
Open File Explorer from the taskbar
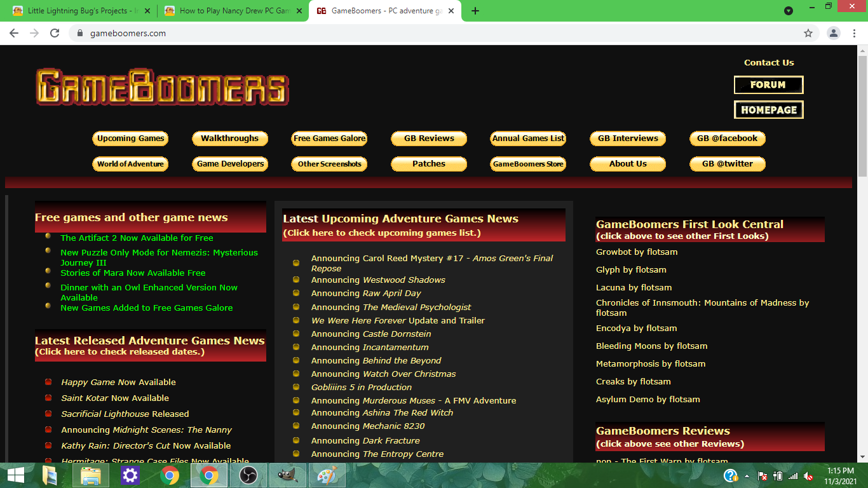(x=91, y=475)
